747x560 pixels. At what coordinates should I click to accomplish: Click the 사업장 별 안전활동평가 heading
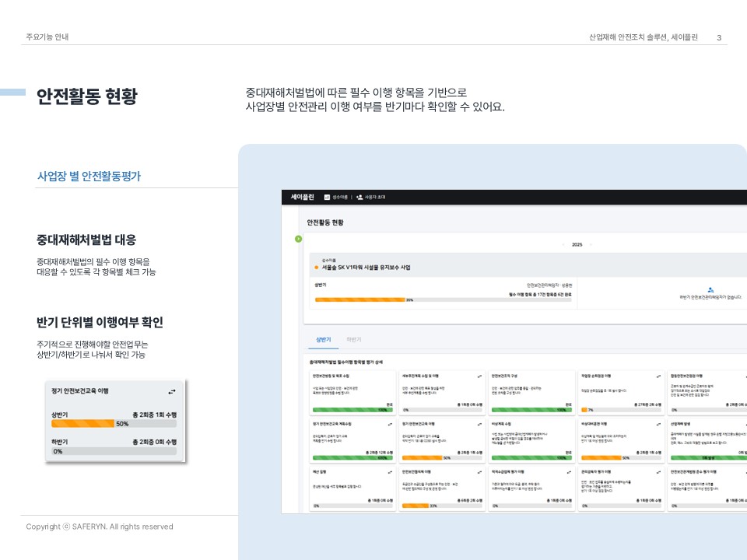(x=89, y=177)
